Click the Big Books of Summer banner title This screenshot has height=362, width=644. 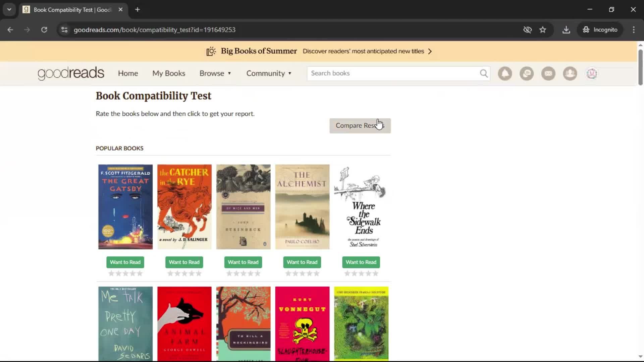point(259,51)
